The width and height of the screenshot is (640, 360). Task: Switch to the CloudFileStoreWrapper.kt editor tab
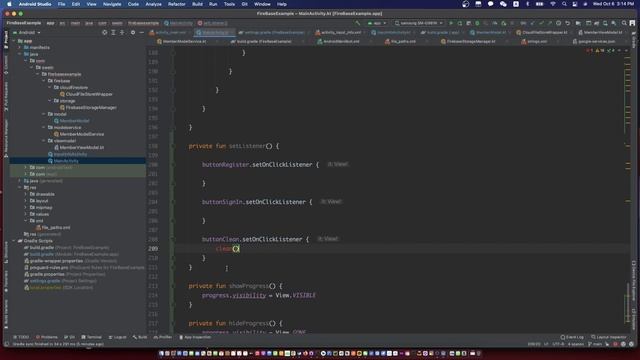pyautogui.click(x=544, y=32)
